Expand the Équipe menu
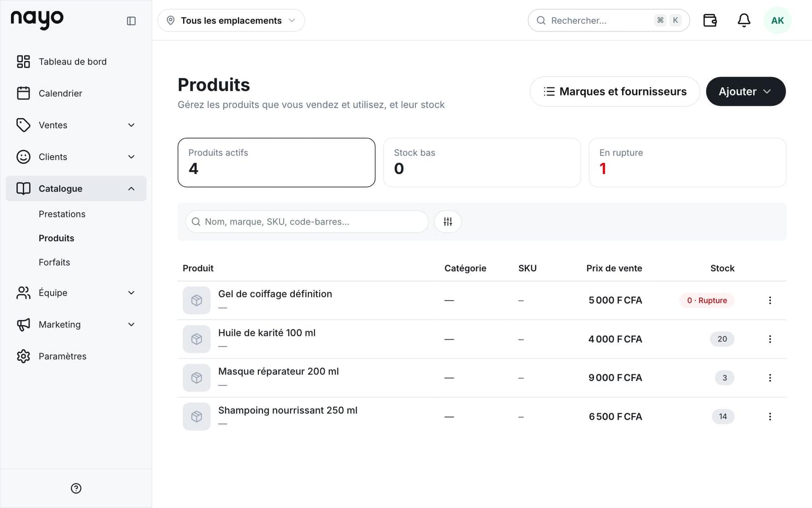Image resolution: width=812 pixels, height=508 pixels. pos(76,293)
